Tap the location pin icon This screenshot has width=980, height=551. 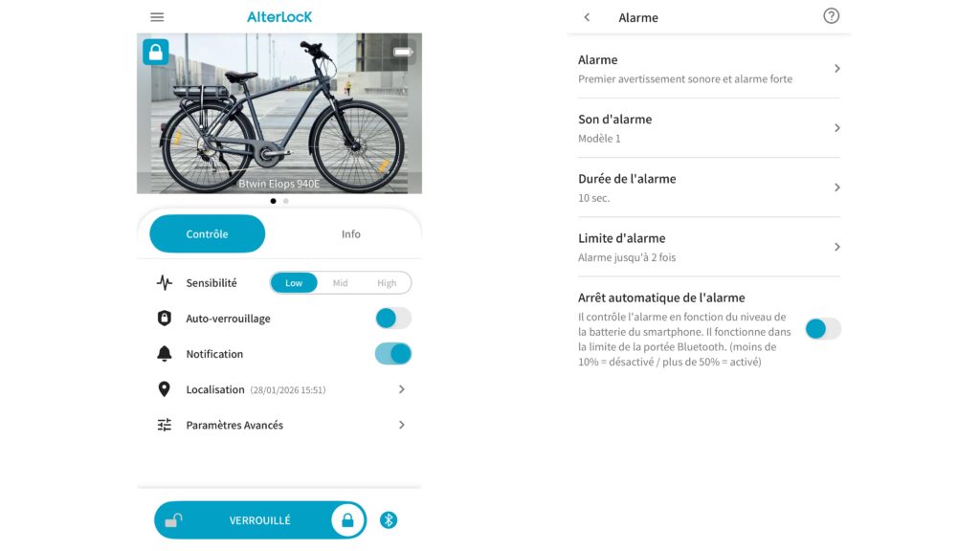click(x=165, y=389)
